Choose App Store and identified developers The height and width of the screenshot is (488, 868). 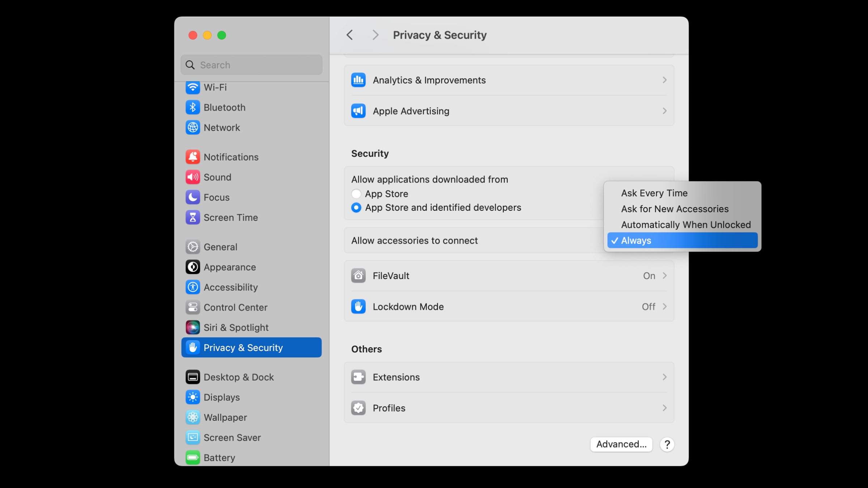click(356, 207)
